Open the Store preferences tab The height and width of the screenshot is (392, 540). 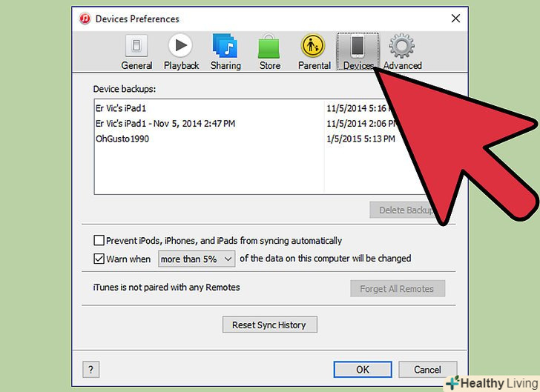(x=270, y=52)
